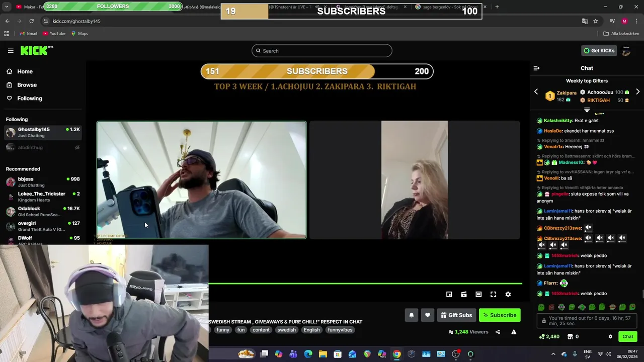Open recommended channel Odablock
Screen dimensions: 644x362
tap(43, 211)
